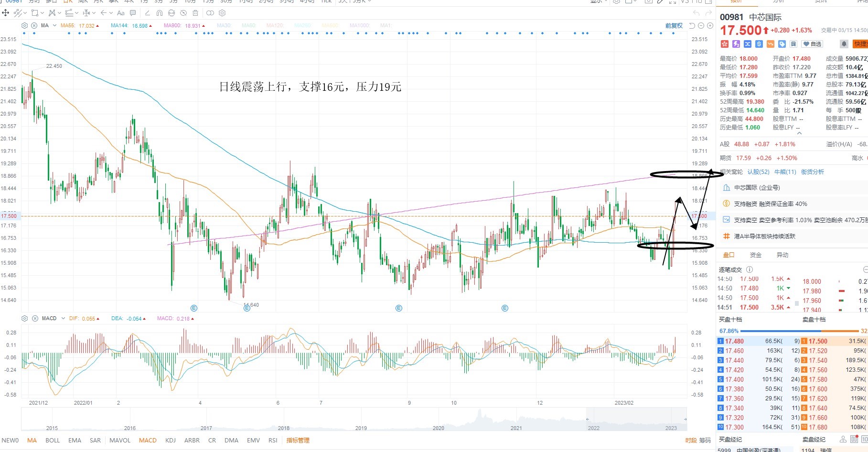The image size is (868, 452).
Task: Select the arrow marker drawing tool
Action: pos(104,13)
